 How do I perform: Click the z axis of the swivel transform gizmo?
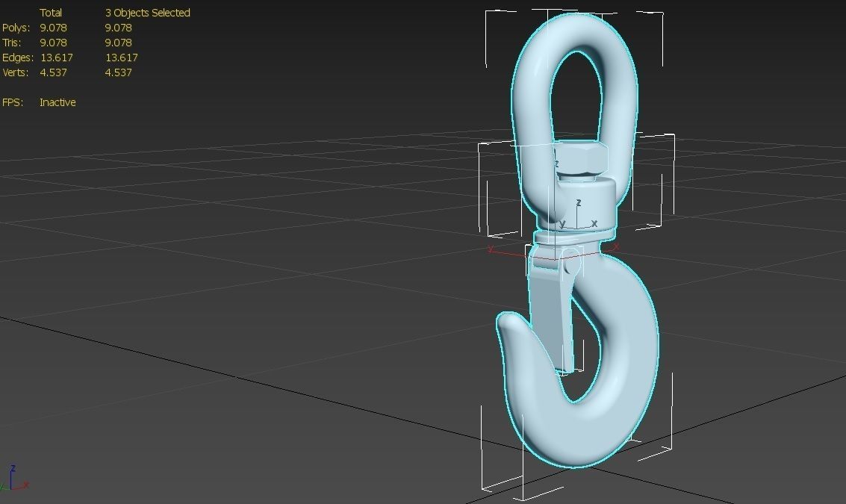click(x=579, y=204)
